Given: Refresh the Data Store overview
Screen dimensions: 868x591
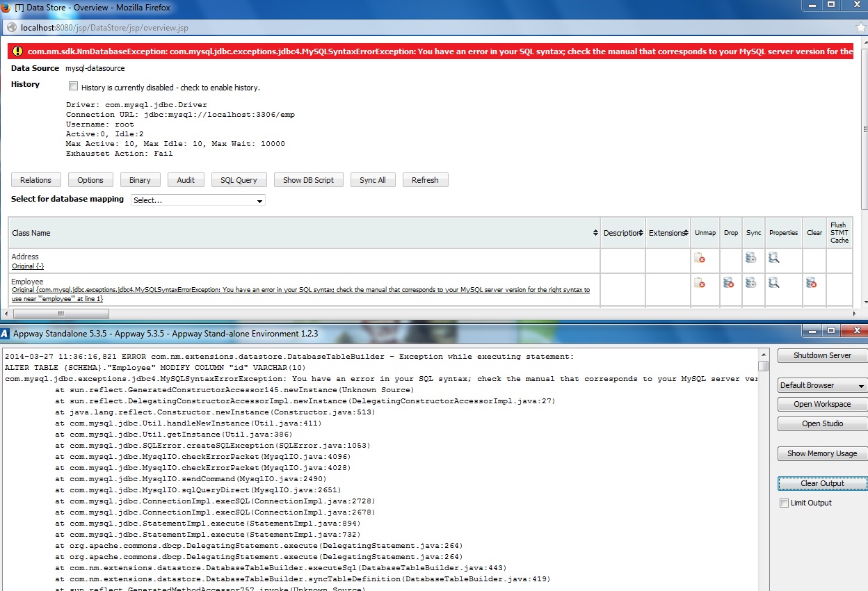Looking at the screenshot, I should click(x=425, y=180).
